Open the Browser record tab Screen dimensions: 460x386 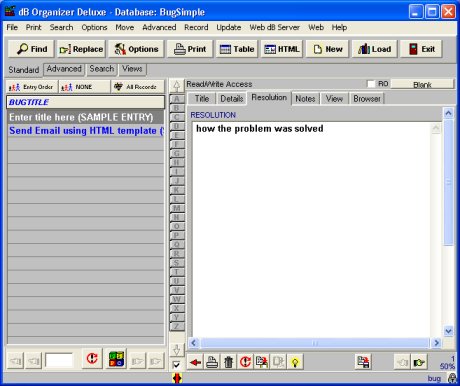(367, 99)
